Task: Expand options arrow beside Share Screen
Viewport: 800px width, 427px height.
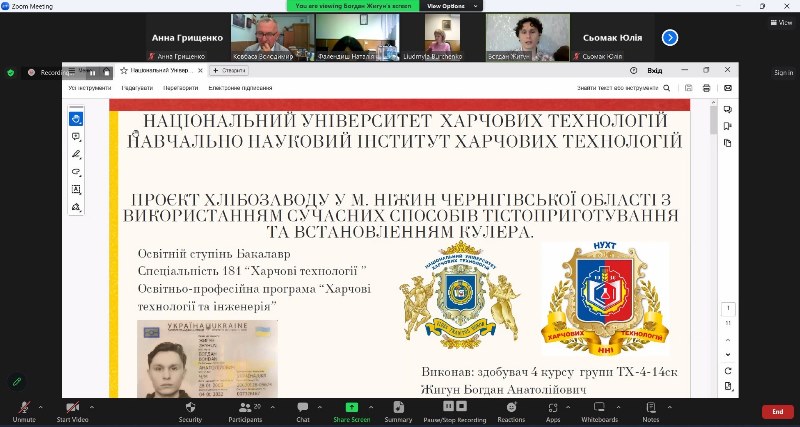Action: point(371,407)
